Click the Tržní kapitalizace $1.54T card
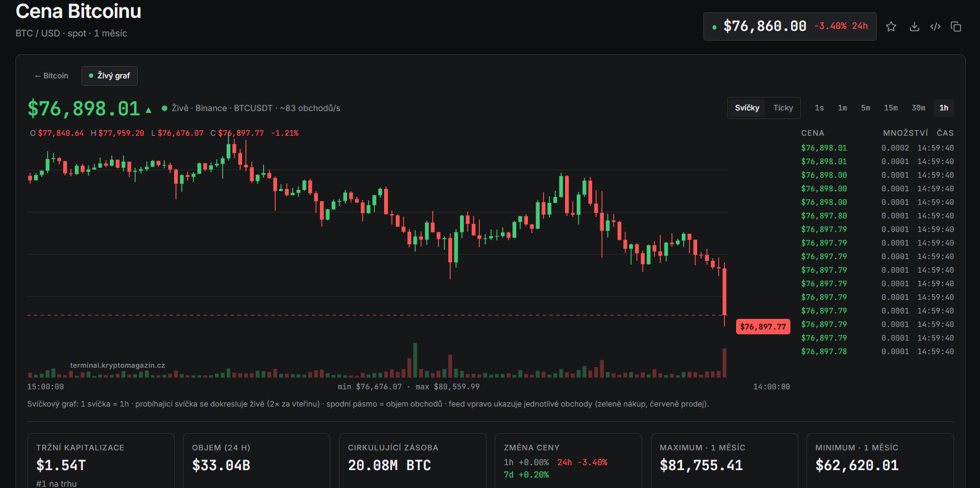Viewport: 980px width, 488px height. pyautogui.click(x=101, y=461)
